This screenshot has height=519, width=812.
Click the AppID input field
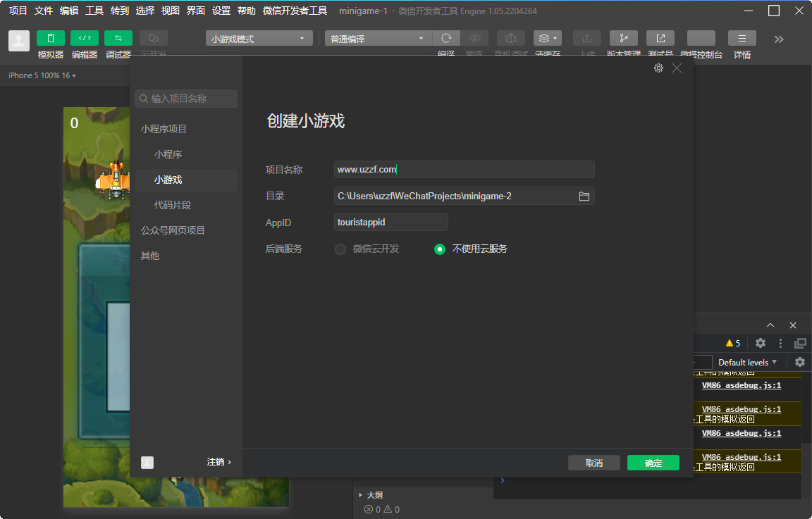391,222
